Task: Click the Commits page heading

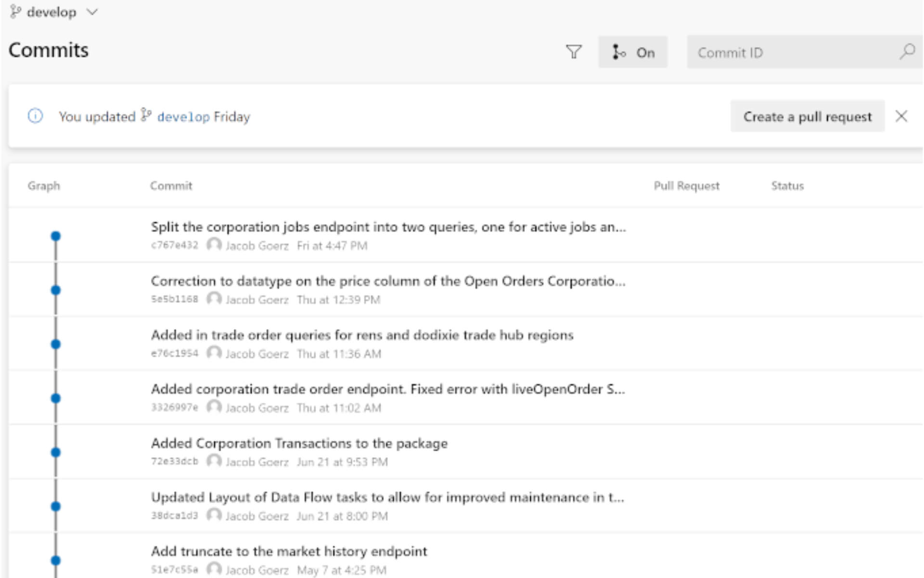Action: (49, 50)
